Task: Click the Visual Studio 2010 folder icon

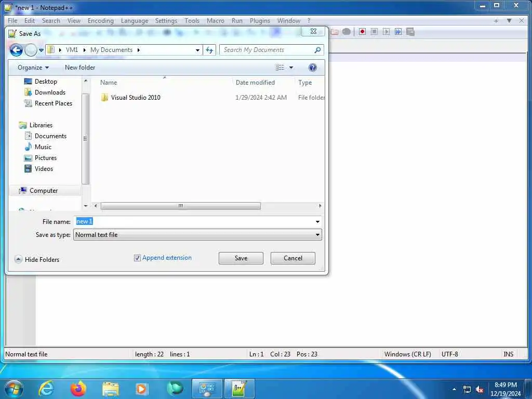Action: (104, 98)
